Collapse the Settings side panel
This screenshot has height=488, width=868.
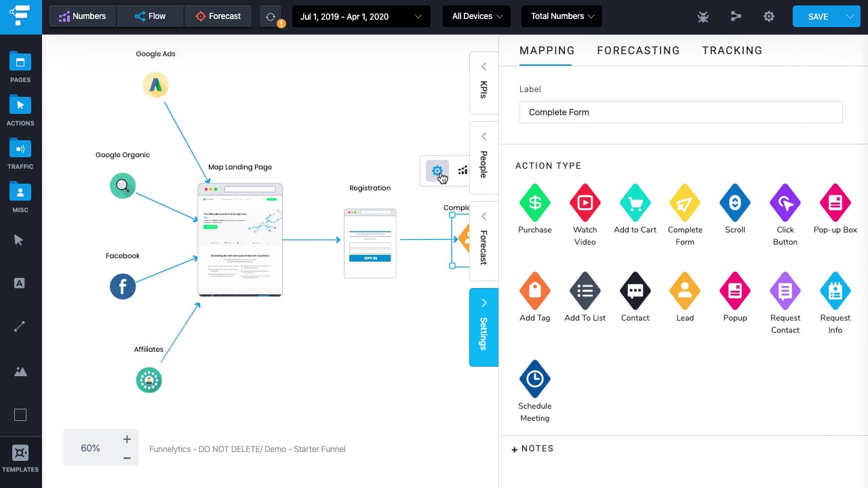pos(484,327)
